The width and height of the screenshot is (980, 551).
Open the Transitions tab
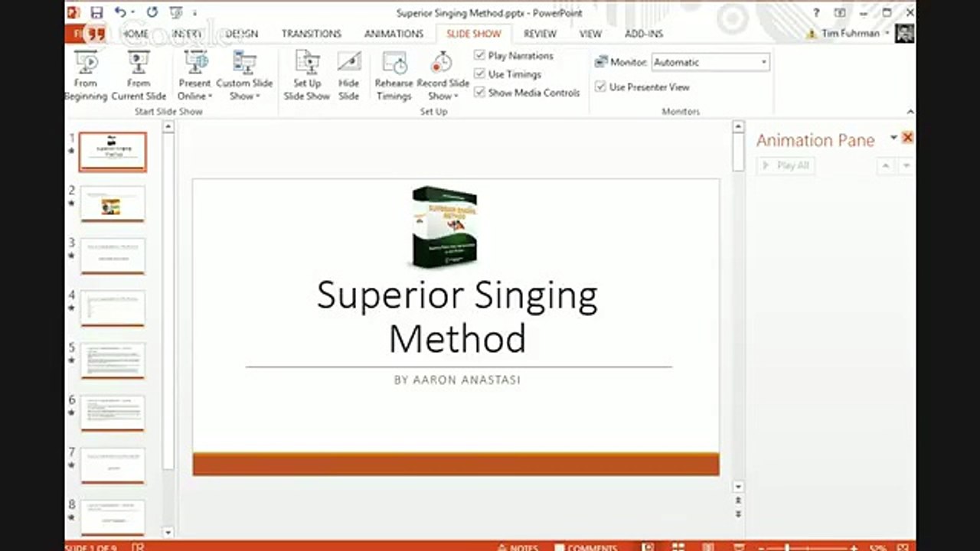click(311, 34)
